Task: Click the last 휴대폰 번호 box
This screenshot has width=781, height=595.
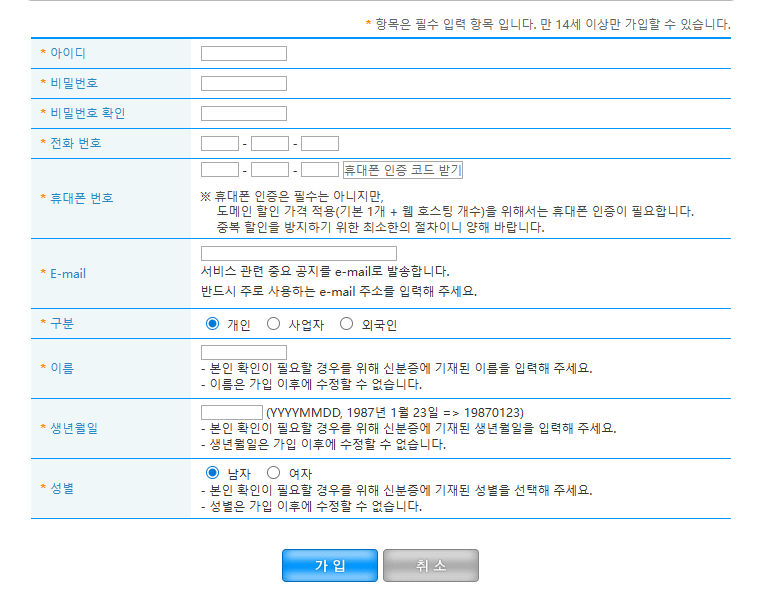Action: (x=320, y=170)
